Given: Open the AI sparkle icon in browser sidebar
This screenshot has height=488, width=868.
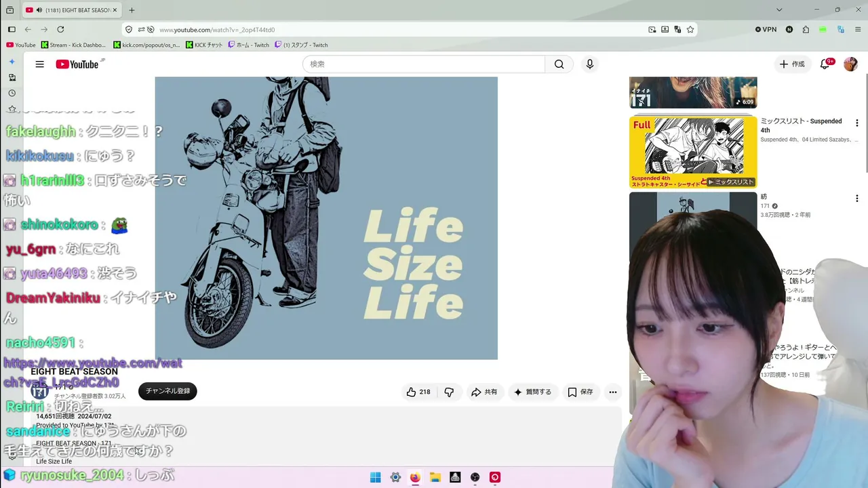Looking at the screenshot, I should (12, 62).
